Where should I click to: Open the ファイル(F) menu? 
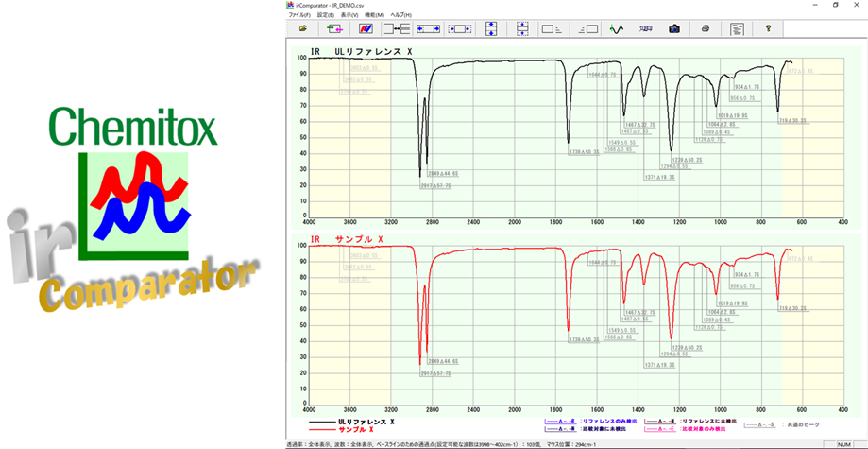click(299, 14)
